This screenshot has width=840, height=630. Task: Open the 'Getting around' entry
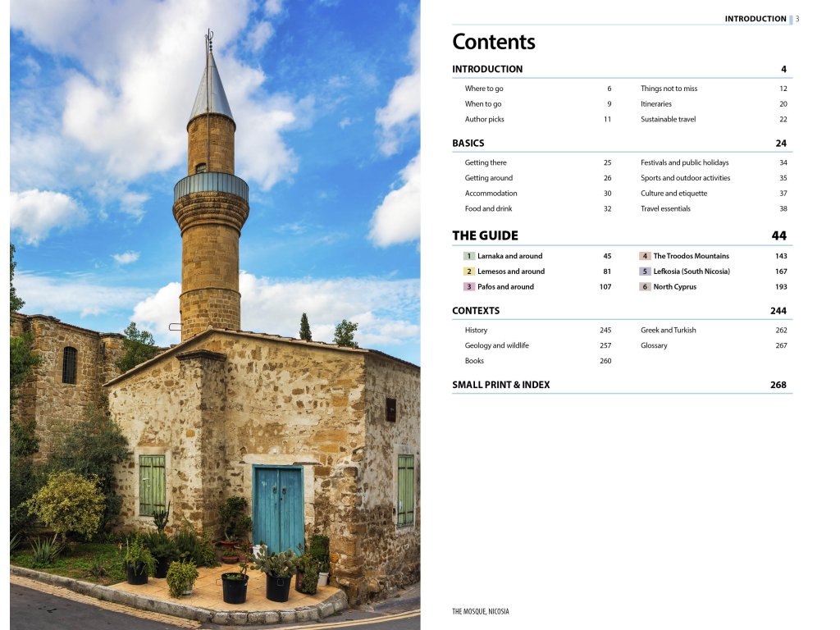[489, 178]
